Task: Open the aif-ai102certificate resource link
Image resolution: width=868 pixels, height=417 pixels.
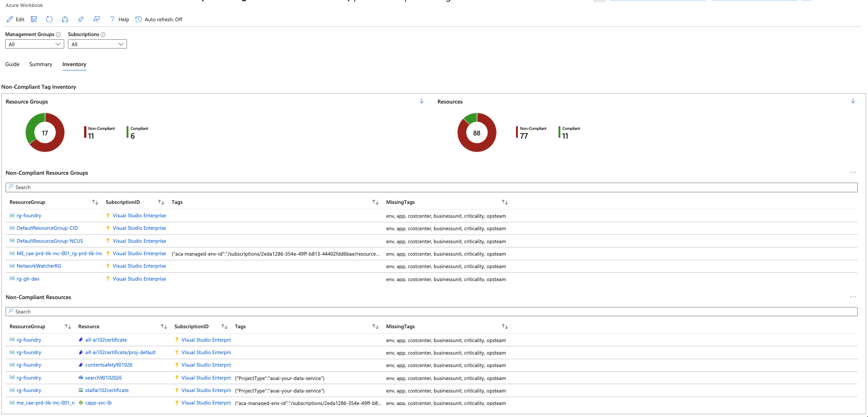Action: click(106, 340)
